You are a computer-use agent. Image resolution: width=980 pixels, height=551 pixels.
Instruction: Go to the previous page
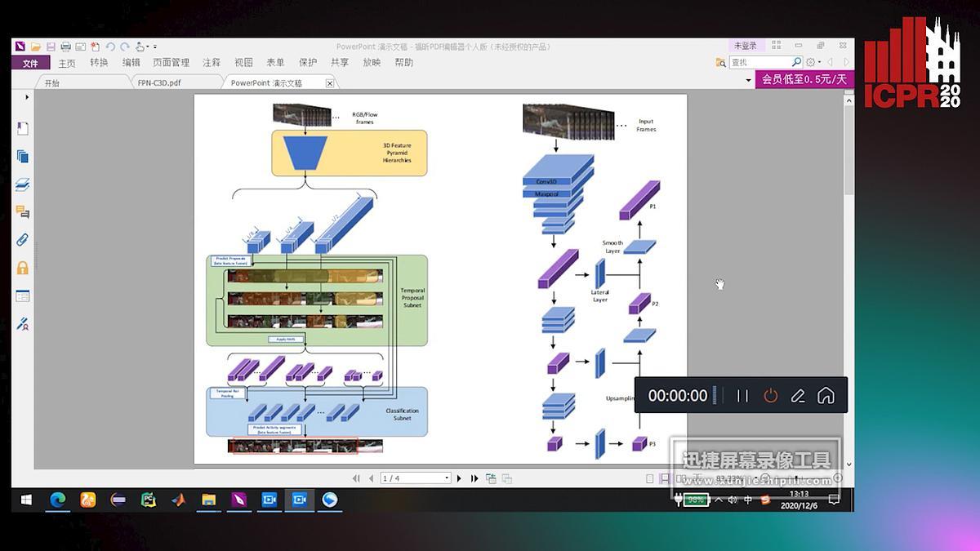[372, 478]
